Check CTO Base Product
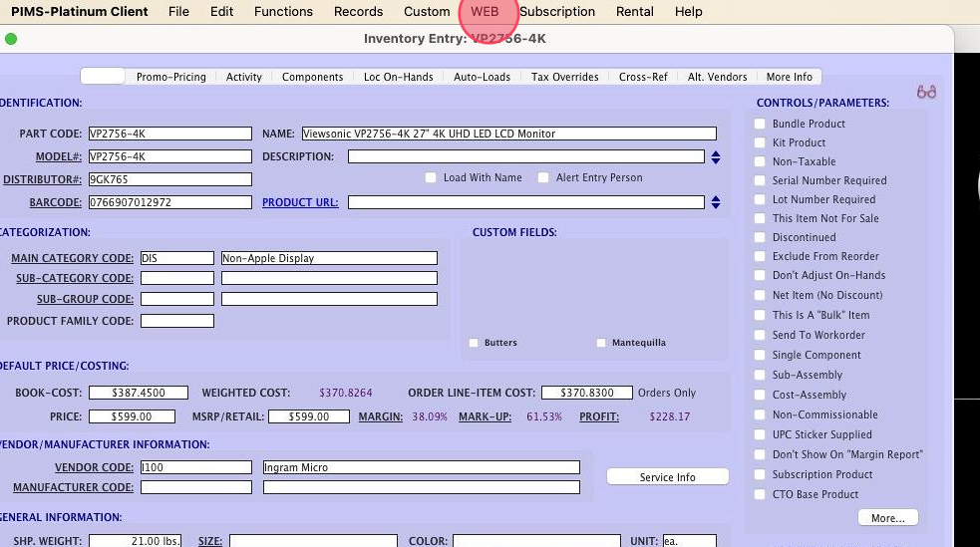 coord(760,494)
